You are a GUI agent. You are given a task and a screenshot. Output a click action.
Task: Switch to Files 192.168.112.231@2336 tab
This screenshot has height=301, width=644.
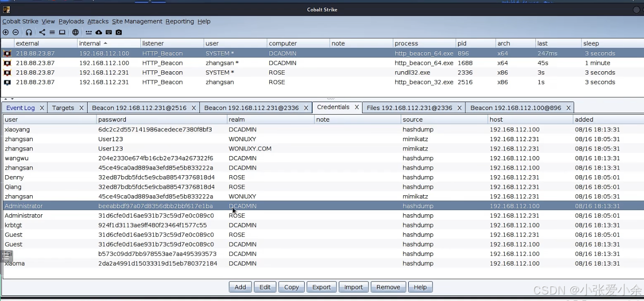tap(409, 108)
